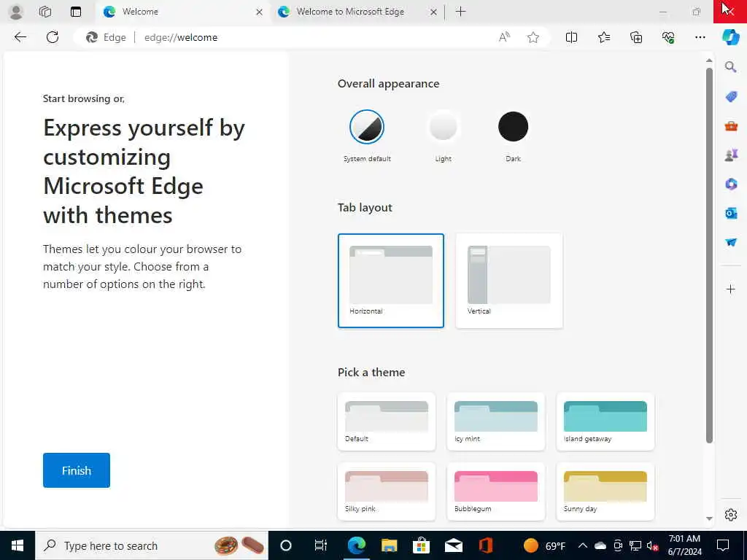The width and height of the screenshot is (747, 560).
Task: Click the page vertical scrollbar thumb
Action: pyautogui.click(x=709, y=256)
